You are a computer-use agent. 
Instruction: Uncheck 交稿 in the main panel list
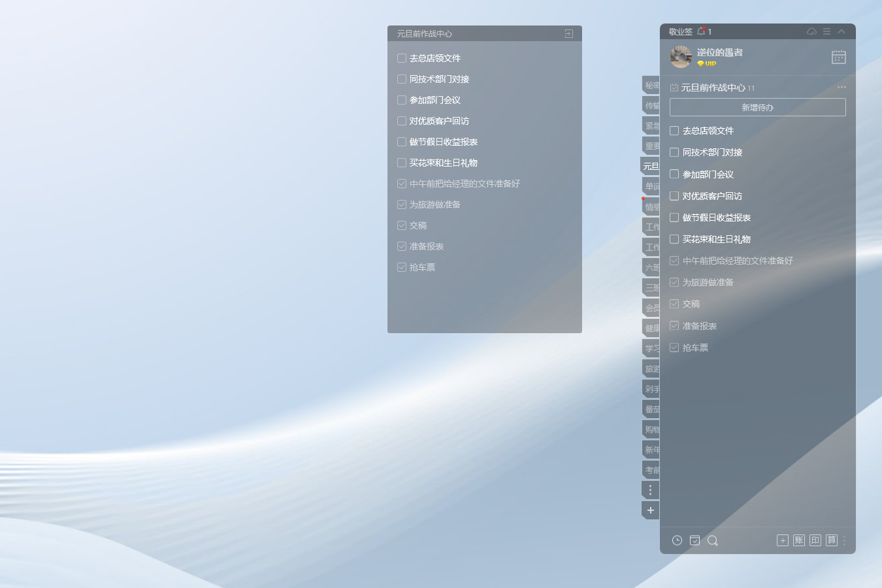click(x=674, y=304)
